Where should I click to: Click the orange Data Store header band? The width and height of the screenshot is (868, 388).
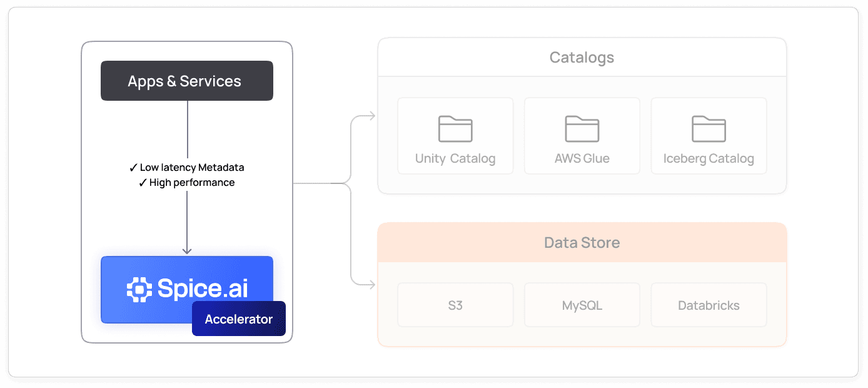pos(582,242)
